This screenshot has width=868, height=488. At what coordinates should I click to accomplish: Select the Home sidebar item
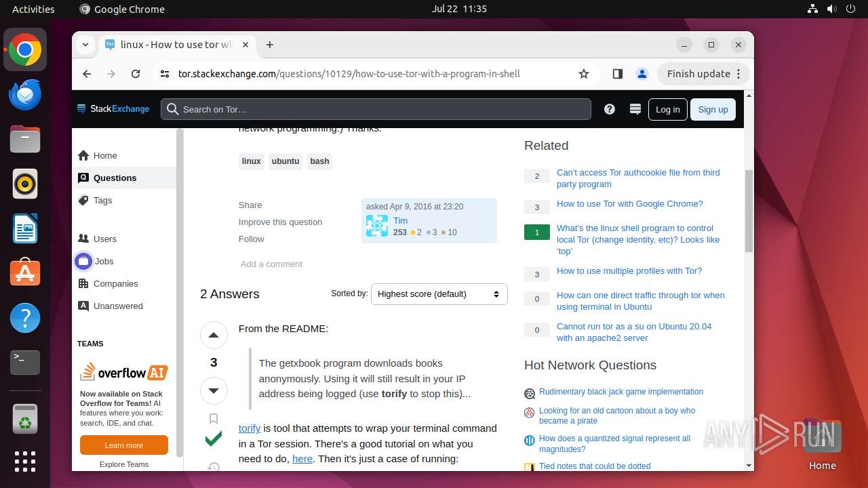click(124, 155)
